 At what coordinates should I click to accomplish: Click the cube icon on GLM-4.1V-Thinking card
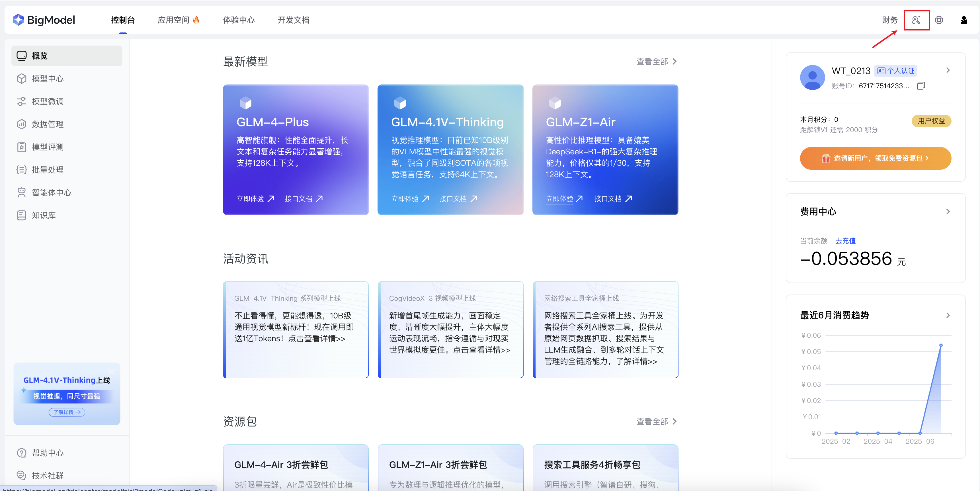(400, 103)
